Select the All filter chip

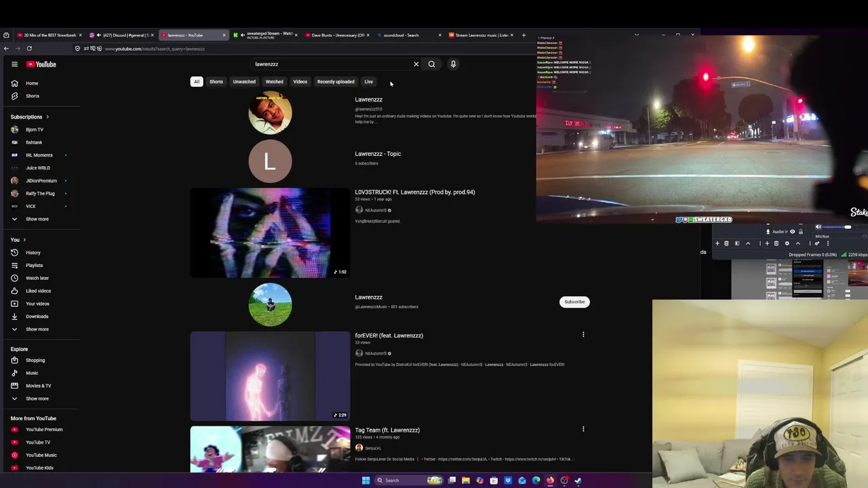(x=197, y=82)
